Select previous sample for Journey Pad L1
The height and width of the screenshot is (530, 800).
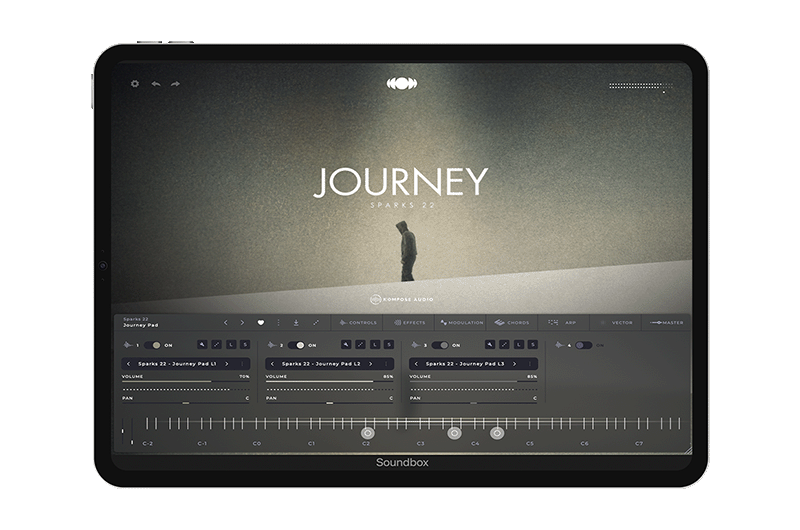tap(128, 364)
